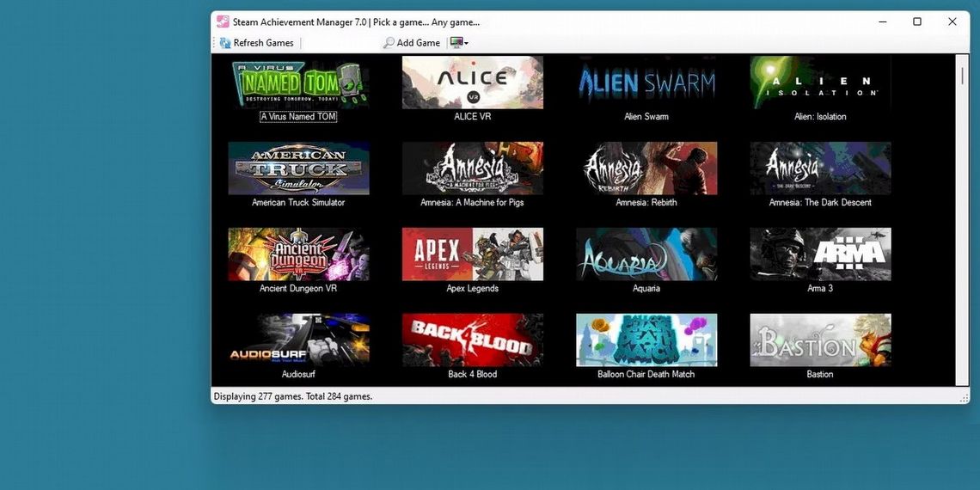Click the 'Apex Legends' text label
This screenshot has width=980, height=490.
point(473,288)
